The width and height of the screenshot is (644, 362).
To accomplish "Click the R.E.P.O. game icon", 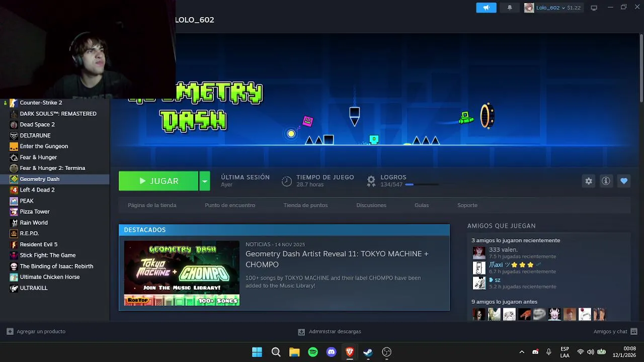I will (14, 234).
